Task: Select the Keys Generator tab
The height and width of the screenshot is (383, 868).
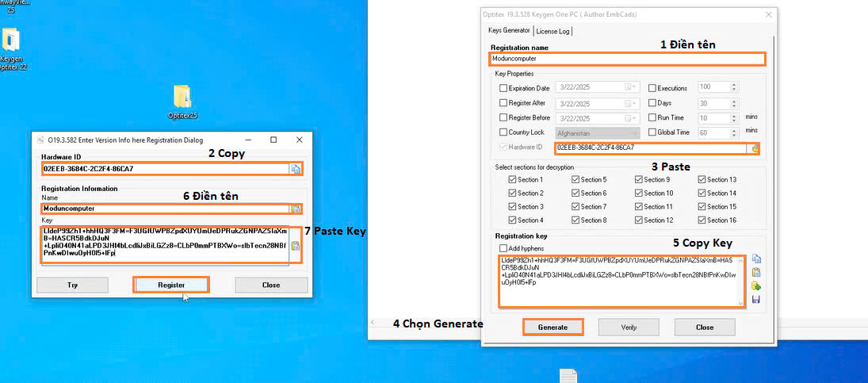Action: coord(508,31)
